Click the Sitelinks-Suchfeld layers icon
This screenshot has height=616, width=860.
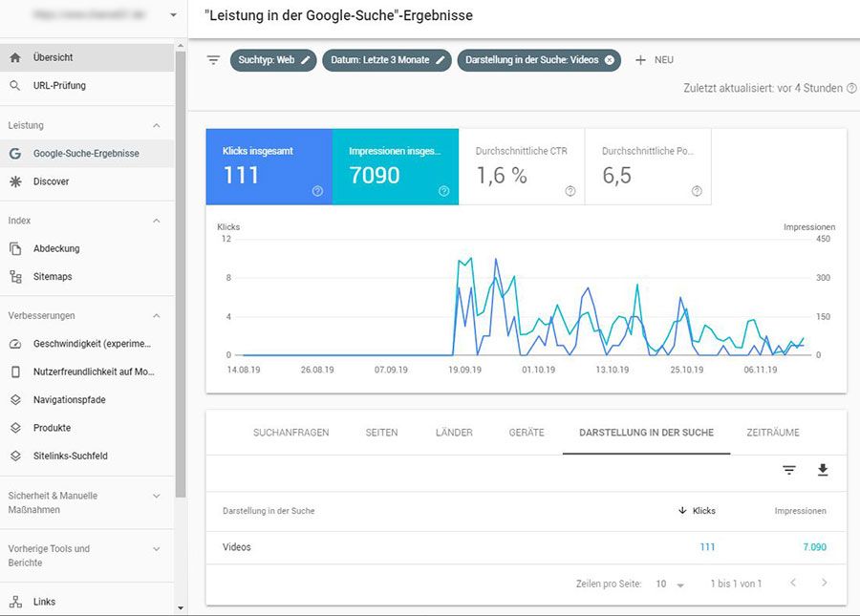pos(15,456)
